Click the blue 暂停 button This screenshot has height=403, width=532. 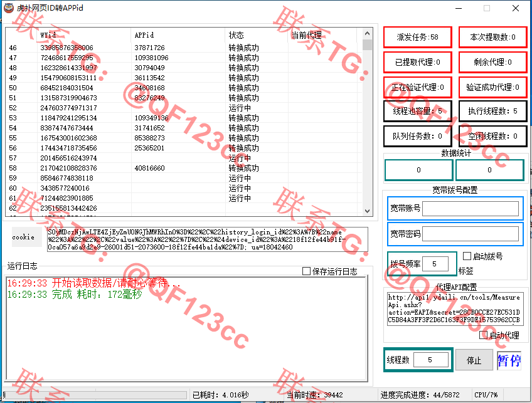(509, 360)
